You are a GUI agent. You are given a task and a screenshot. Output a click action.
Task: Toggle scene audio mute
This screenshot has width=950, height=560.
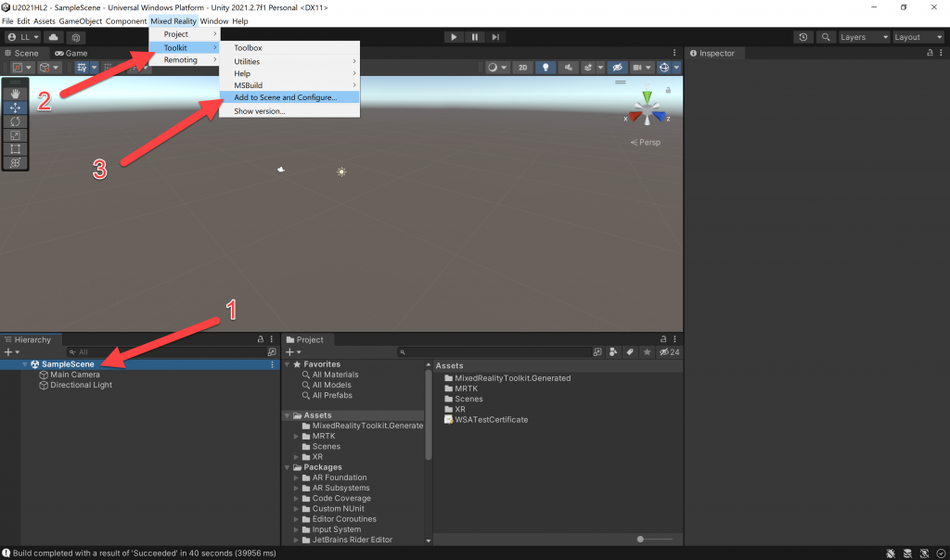pos(569,68)
